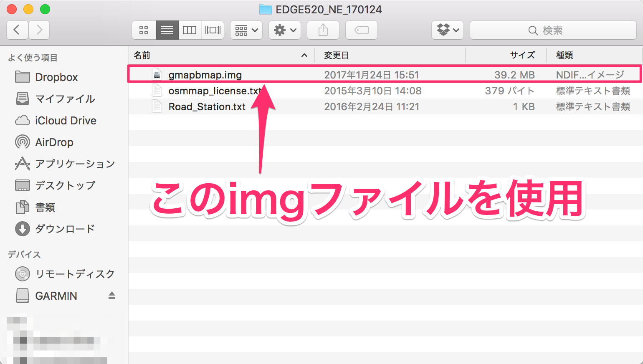Select the gmapbmap.img file
Image resolution: width=643 pixels, height=364 pixels.
(x=205, y=75)
